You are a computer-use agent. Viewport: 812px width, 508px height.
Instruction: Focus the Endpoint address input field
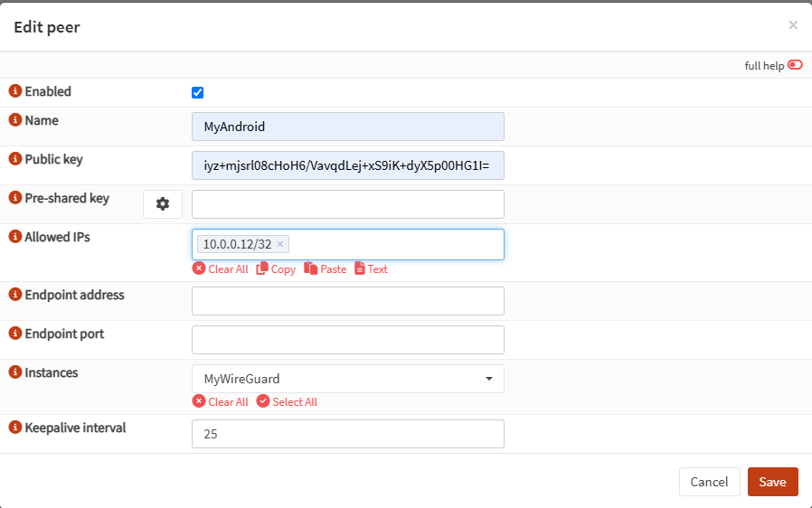(347, 301)
